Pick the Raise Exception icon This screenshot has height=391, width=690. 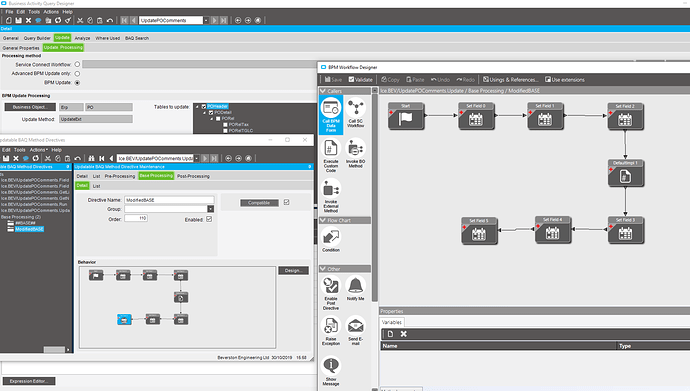coord(330,326)
